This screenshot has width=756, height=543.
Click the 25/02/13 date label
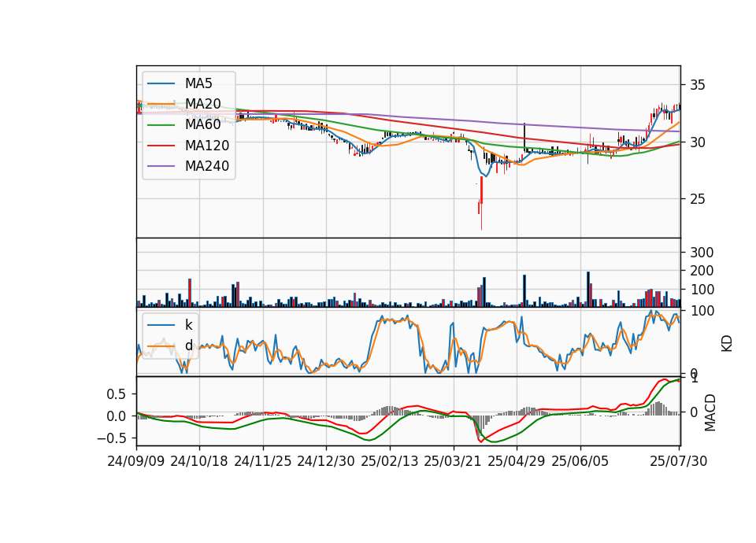click(390, 461)
